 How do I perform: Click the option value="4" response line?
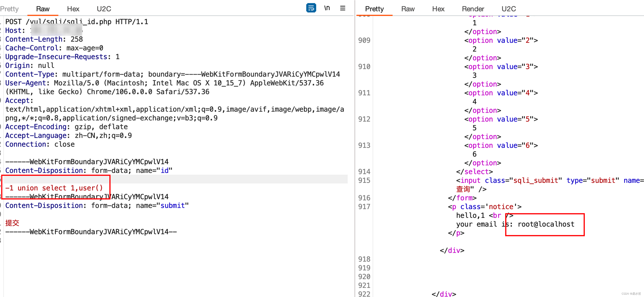501,93
